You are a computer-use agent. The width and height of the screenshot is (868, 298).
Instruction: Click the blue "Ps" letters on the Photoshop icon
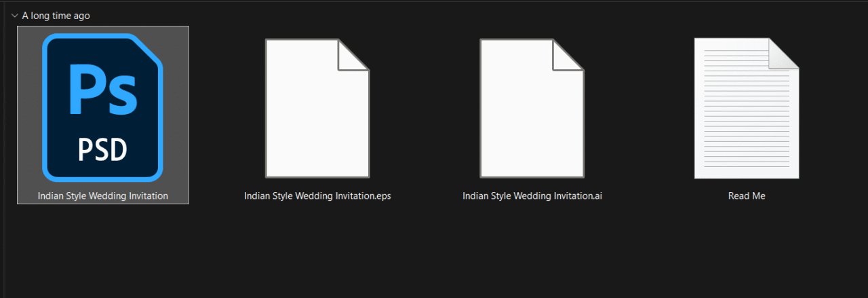click(x=103, y=90)
